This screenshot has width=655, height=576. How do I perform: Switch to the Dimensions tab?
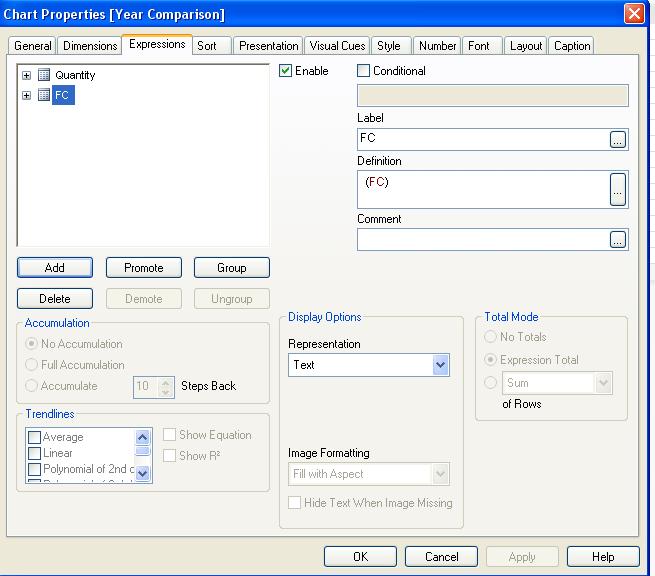[x=89, y=46]
